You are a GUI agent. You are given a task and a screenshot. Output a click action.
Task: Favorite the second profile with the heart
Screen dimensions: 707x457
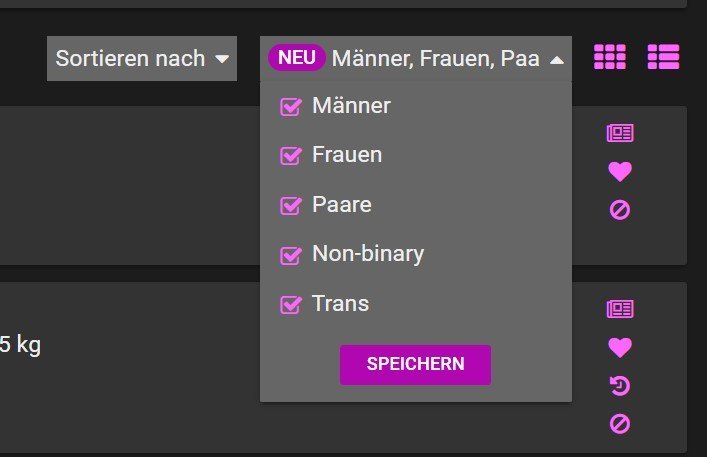pos(620,347)
